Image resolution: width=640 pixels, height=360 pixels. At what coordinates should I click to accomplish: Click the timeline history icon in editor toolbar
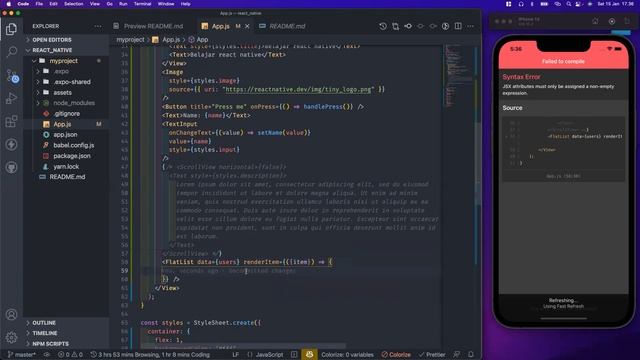382,26
